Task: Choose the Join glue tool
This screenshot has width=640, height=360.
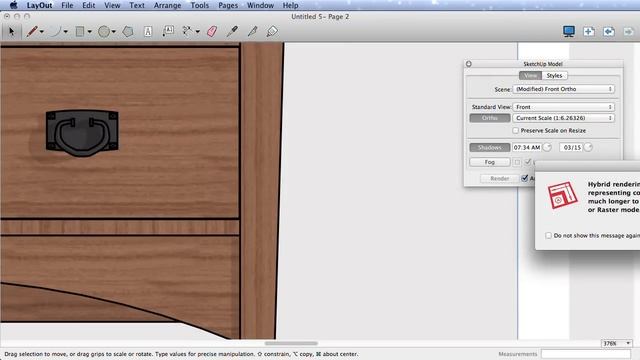Action: coord(272,31)
